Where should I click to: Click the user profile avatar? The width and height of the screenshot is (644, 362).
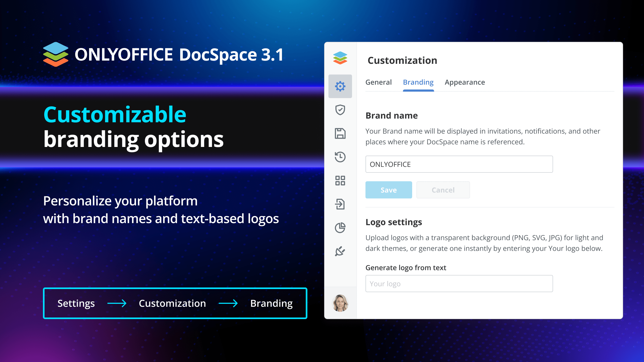pos(340,303)
